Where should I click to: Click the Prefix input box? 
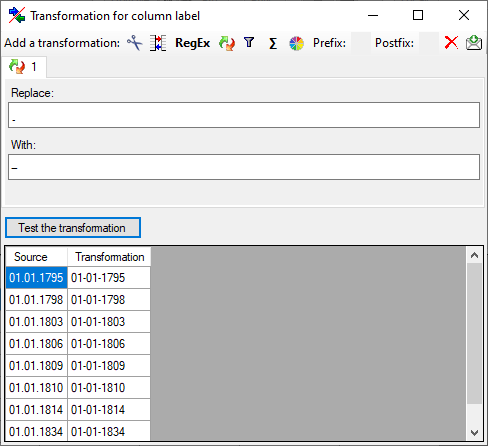click(x=361, y=43)
